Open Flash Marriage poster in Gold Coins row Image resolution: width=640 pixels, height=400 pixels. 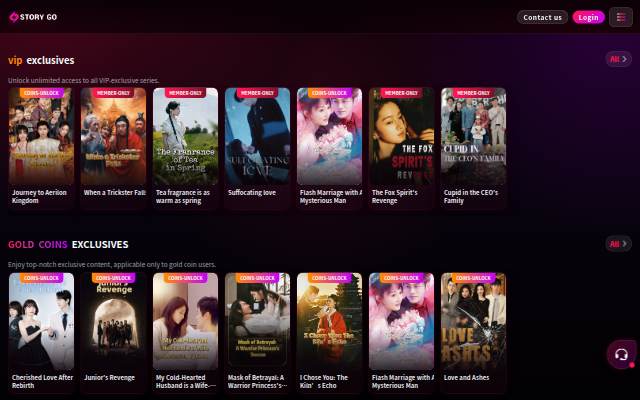click(x=402, y=321)
